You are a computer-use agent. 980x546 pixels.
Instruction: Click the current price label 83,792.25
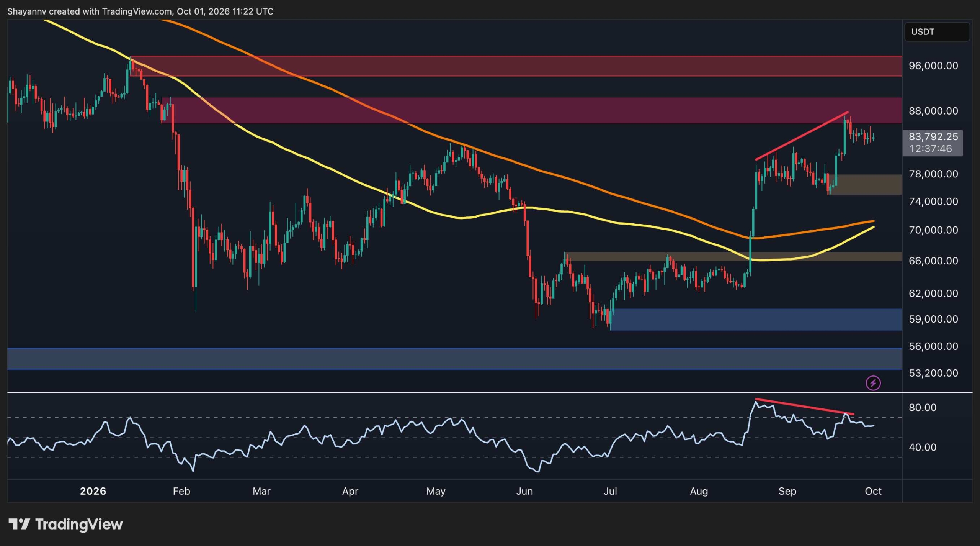click(933, 137)
